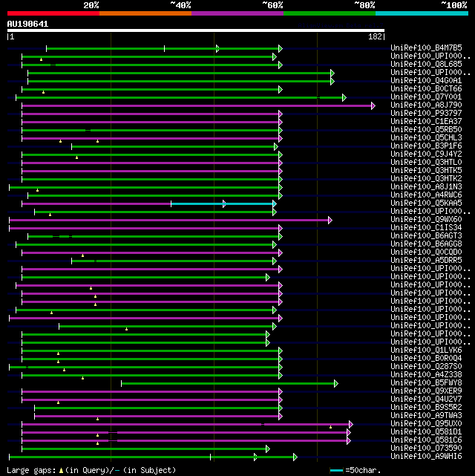
Task: Open the UniRef100_B0CT66 hit label
Action: click(426, 89)
